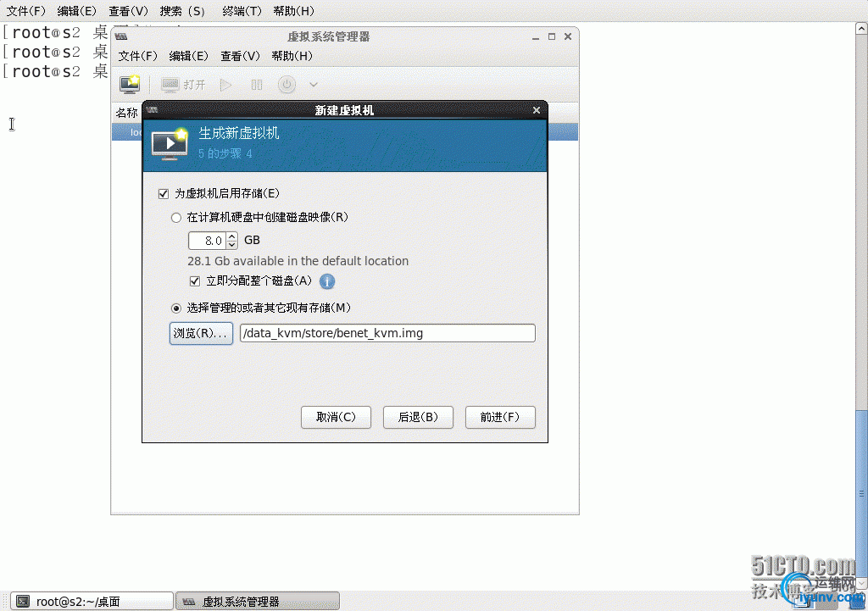Click the 虚拟系统管理器 window title icon
This screenshot has height=611, width=868.
[x=122, y=36]
